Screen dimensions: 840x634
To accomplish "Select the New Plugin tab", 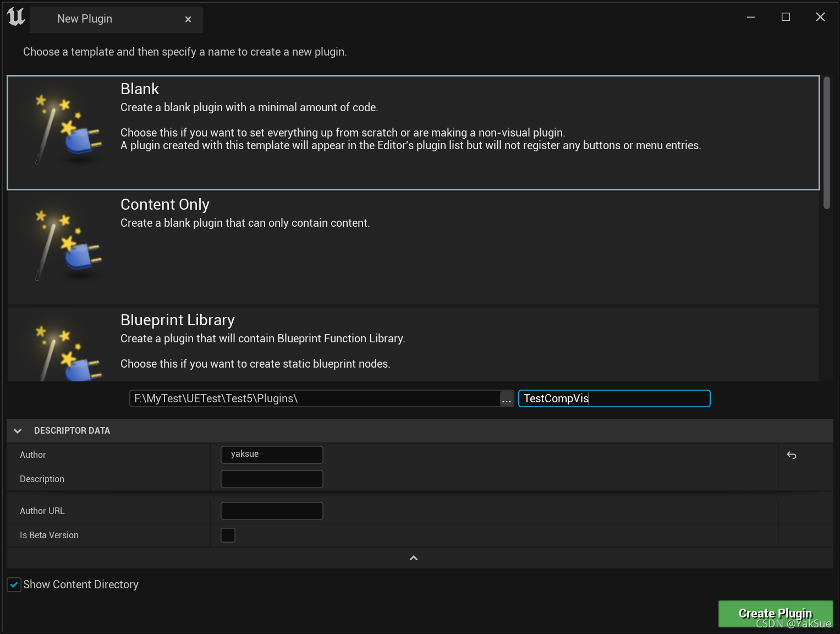I will tap(117, 19).
